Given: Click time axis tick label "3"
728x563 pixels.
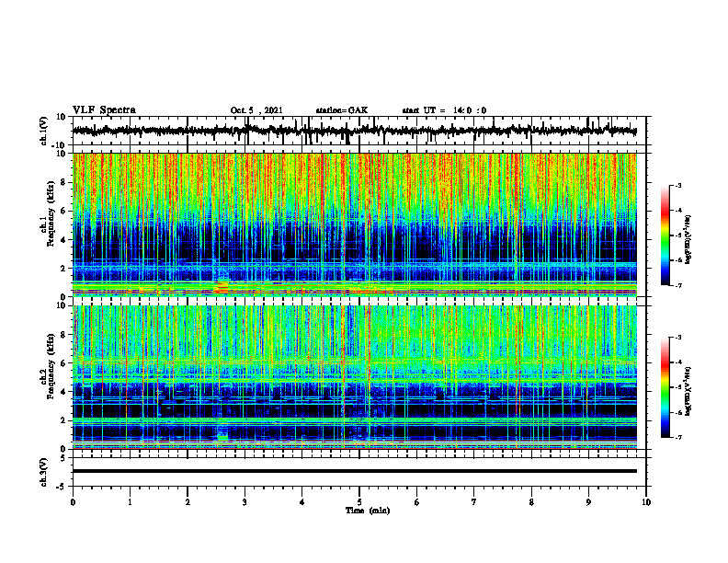Looking at the screenshot, I should point(245,502).
